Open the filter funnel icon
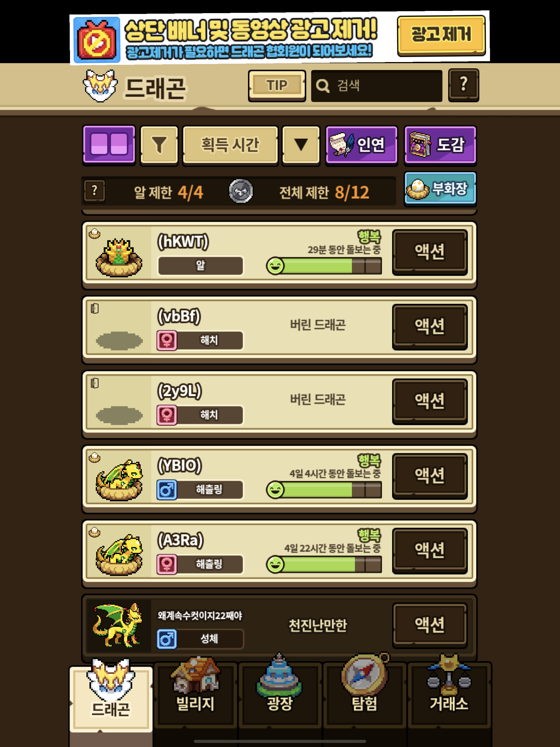560x747 pixels. [159, 145]
